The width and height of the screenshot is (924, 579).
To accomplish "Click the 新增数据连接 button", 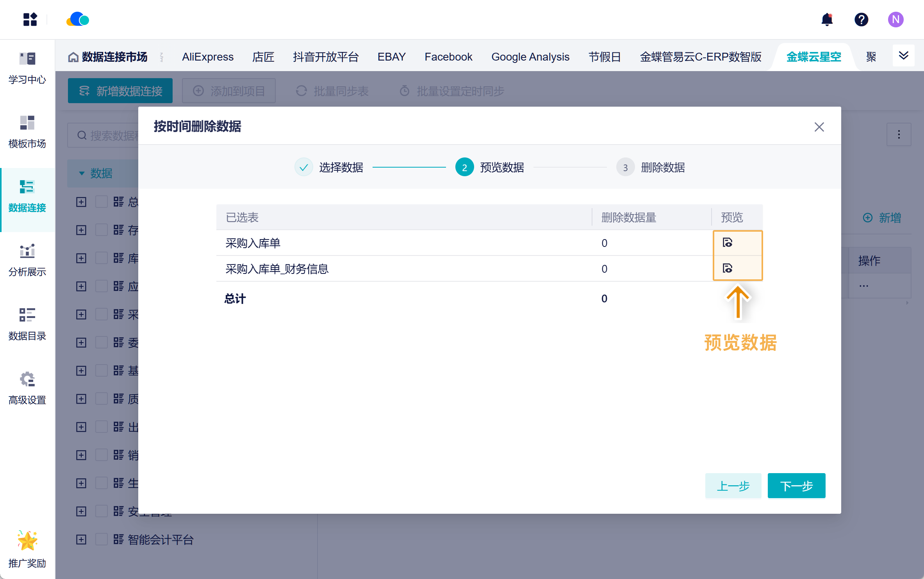I will (120, 91).
